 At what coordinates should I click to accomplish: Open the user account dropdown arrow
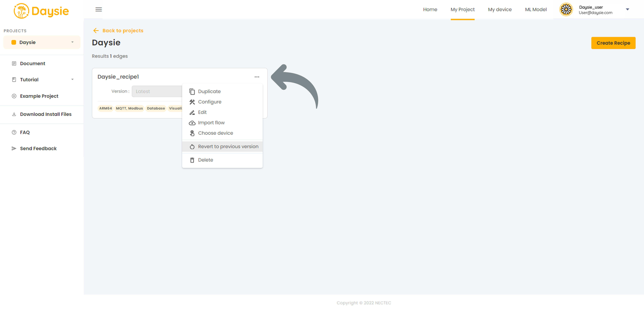pyautogui.click(x=627, y=10)
